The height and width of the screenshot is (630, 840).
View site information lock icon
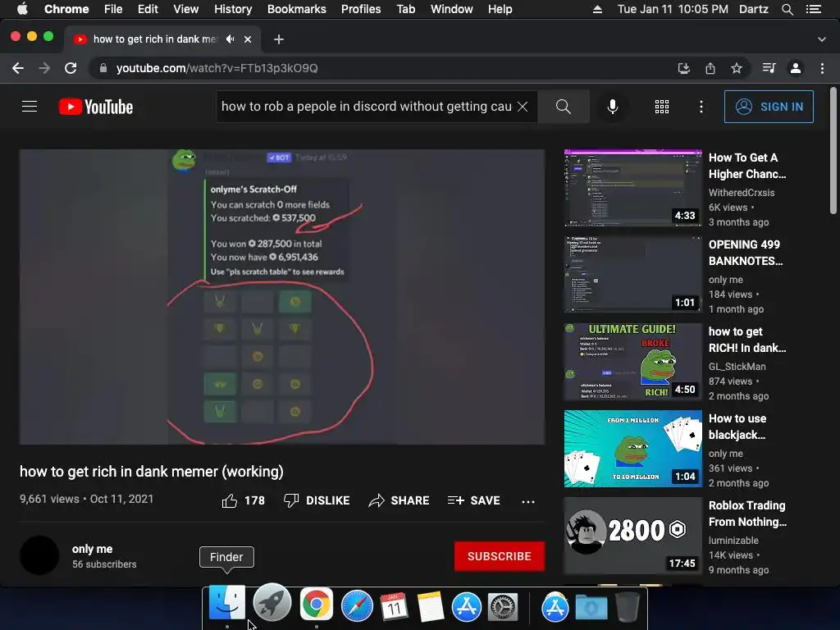click(x=103, y=68)
